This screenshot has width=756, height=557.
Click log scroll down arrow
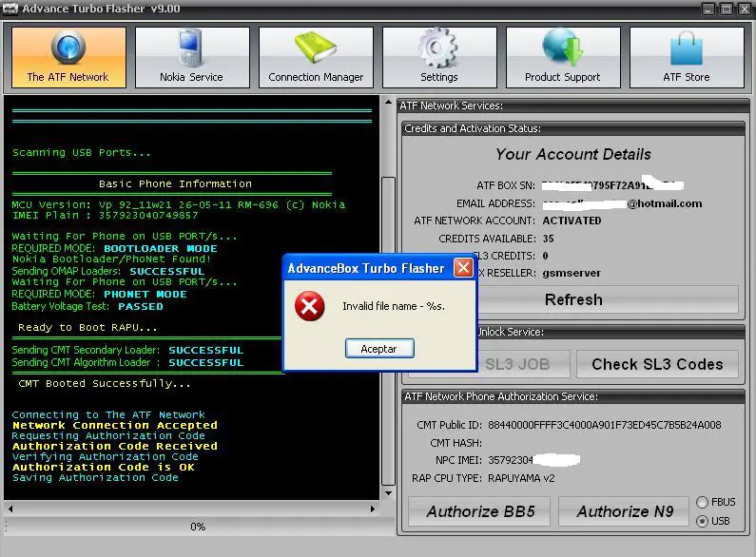(x=388, y=493)
